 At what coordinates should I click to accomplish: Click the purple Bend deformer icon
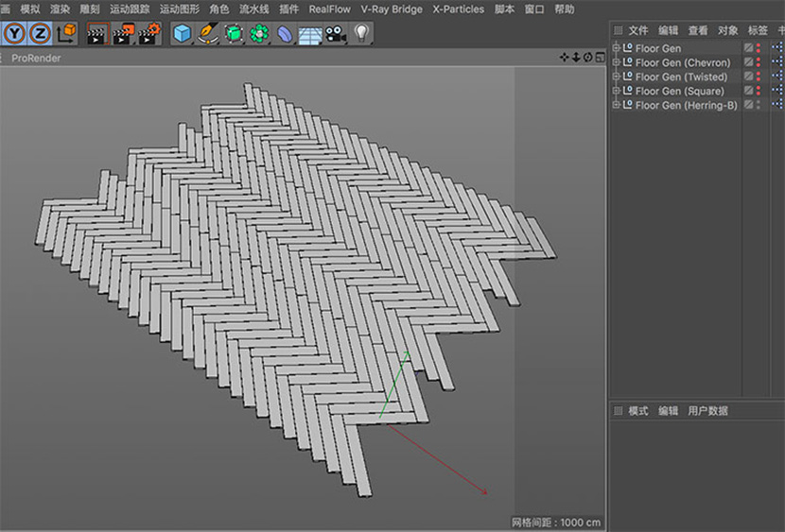[285, 34]
